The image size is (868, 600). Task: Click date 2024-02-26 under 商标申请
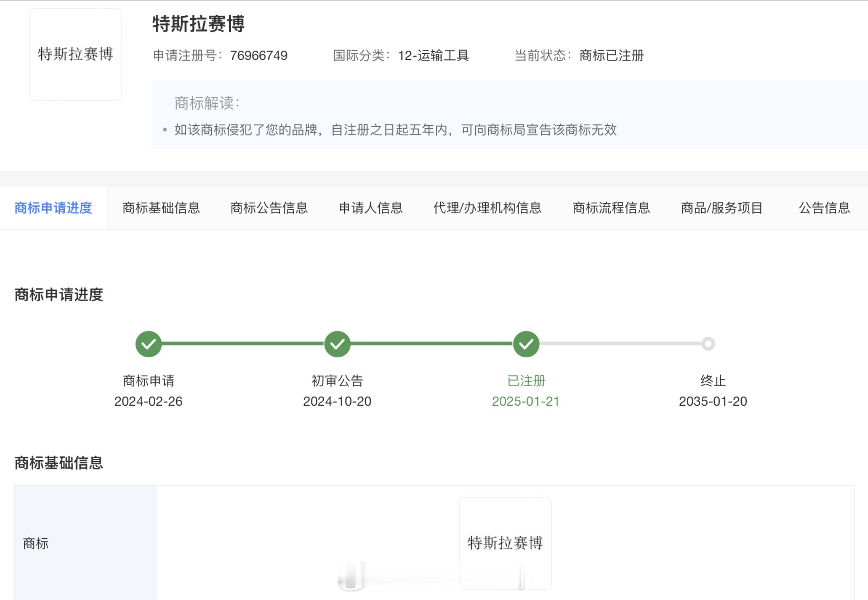tap(148, 401)
